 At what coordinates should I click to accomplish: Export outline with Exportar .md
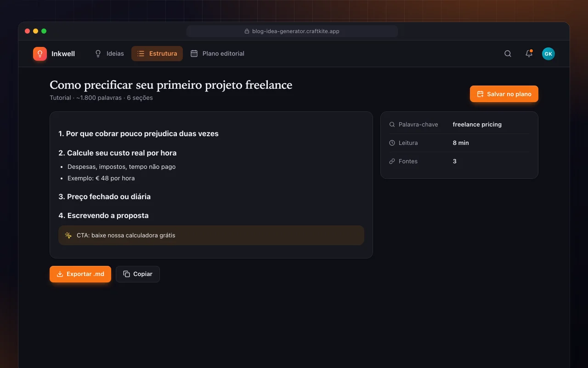pyautogui.click(x=80, y=274)
